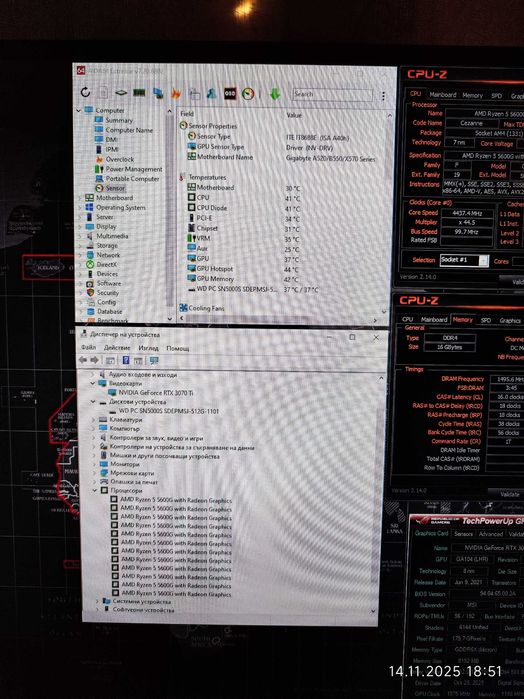
Task: Open Изглед menu in Device Manager
Action: pos(148,348)
